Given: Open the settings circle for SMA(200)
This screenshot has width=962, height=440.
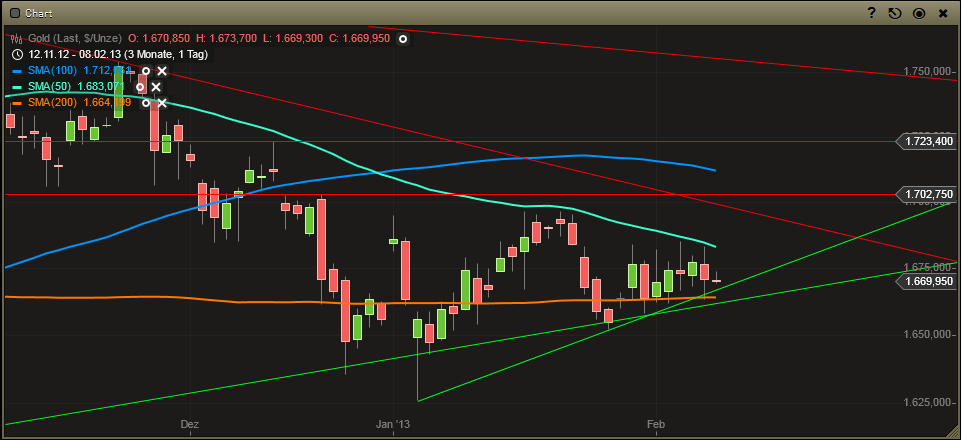Looking at the screenshot, I should point(146,103).
